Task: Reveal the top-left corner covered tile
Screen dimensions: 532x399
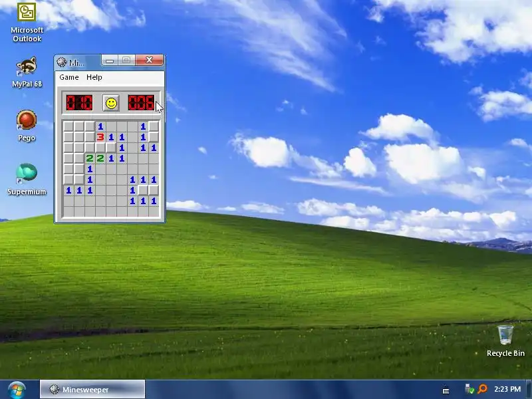Action: pos(68,126)
